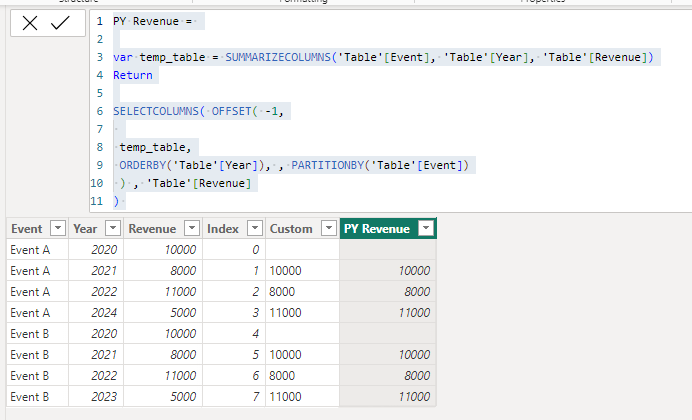Click the PARTITIONBY function on line 9

(x=327, y=165)
